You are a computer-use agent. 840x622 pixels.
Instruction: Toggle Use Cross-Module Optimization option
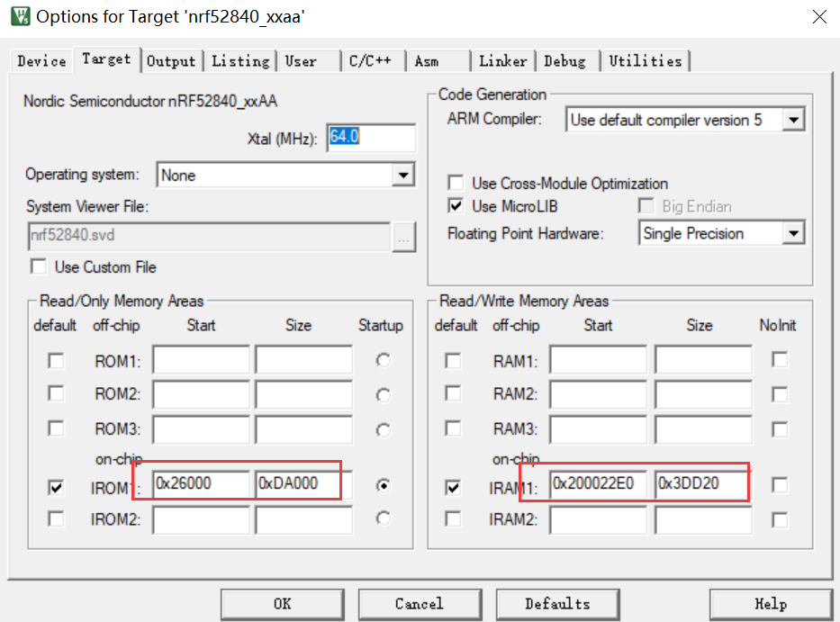456,182
